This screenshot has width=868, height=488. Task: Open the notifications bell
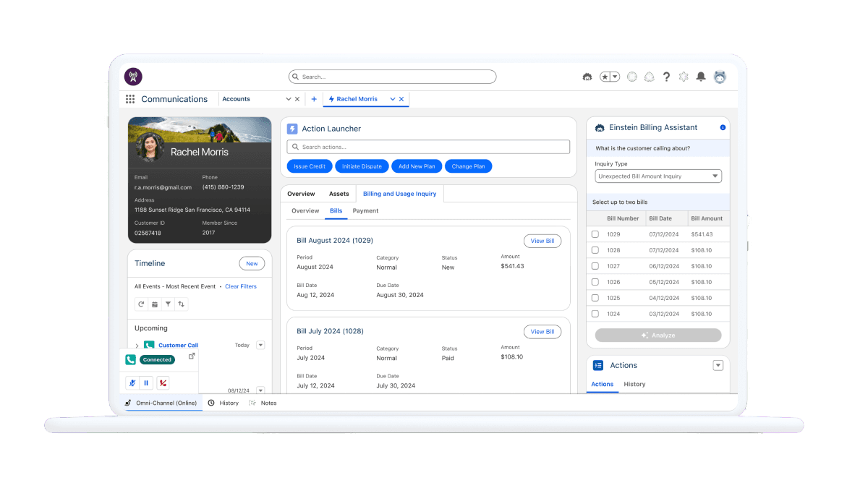point(701,77)
